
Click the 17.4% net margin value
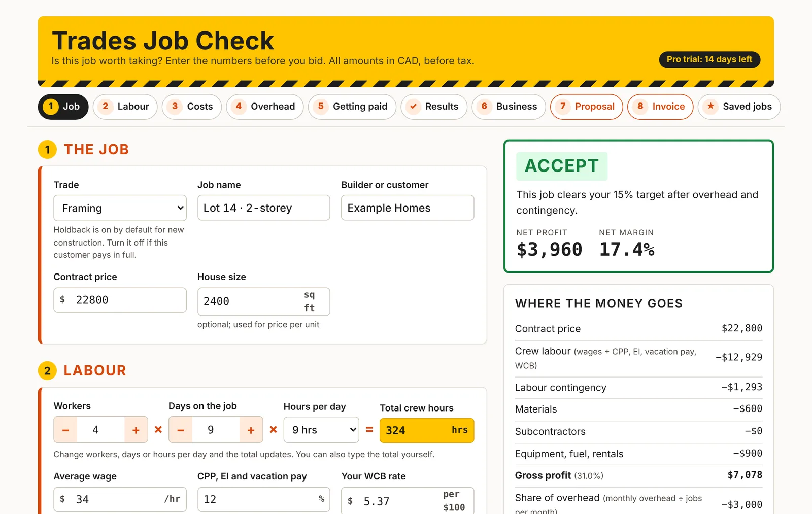tap(627, 250)
